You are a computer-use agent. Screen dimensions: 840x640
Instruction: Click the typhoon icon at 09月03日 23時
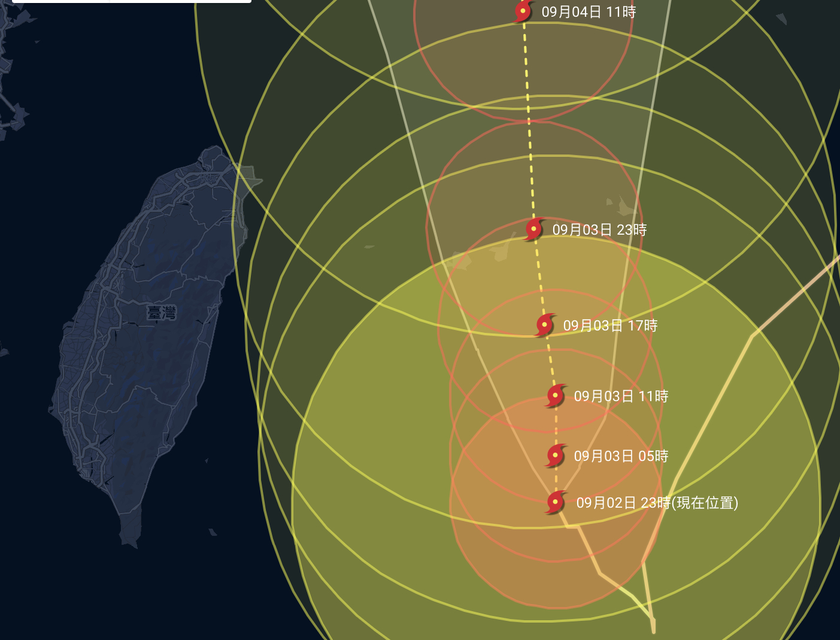[533, 229]
